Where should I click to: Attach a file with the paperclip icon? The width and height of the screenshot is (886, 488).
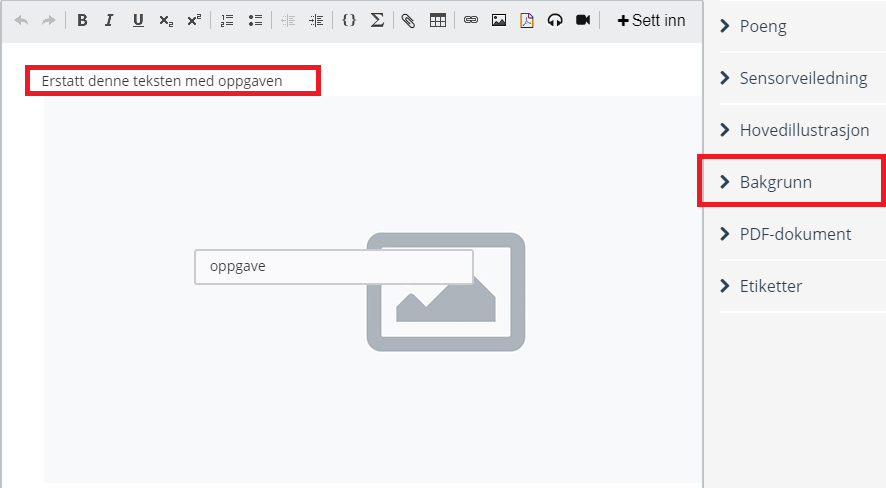tap(408, 21)
